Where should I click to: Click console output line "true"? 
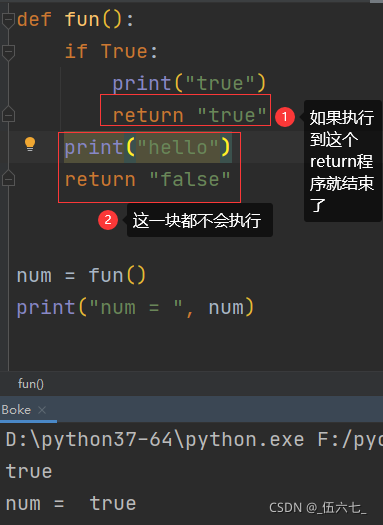pos(29,471)
